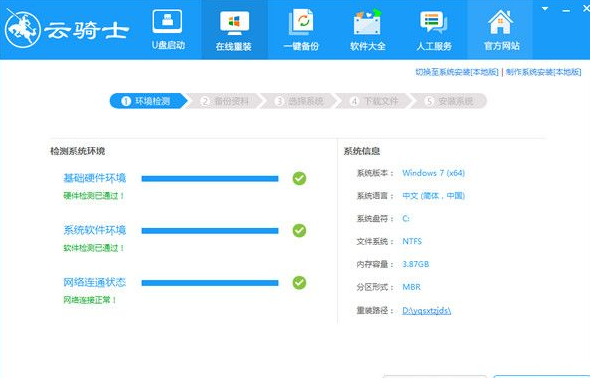
Task: Click the 网络连通状态 label
Action: click(94, 282)
